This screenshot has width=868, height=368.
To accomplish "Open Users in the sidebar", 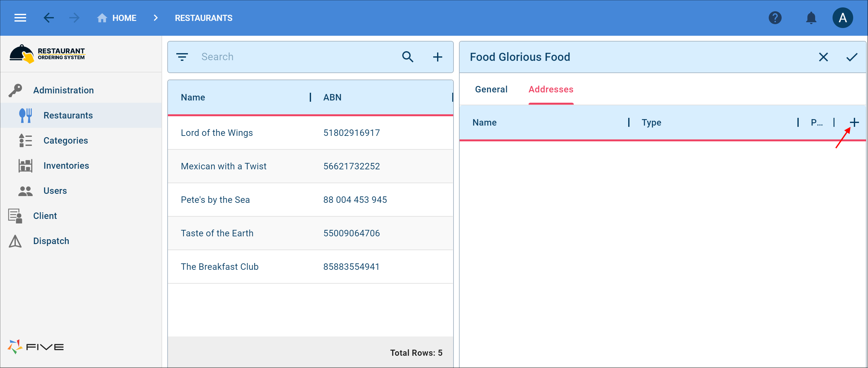I will pyautogui.click(x=55, y=191).
